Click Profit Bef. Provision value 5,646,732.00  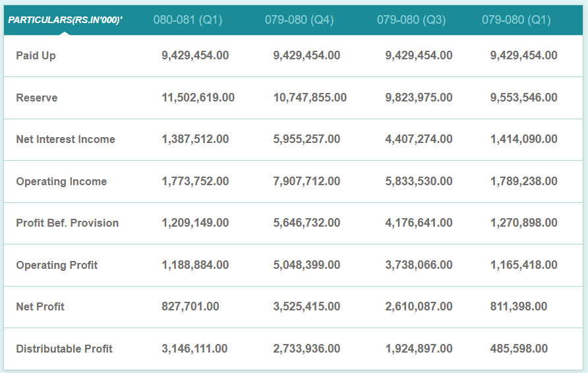307,223
